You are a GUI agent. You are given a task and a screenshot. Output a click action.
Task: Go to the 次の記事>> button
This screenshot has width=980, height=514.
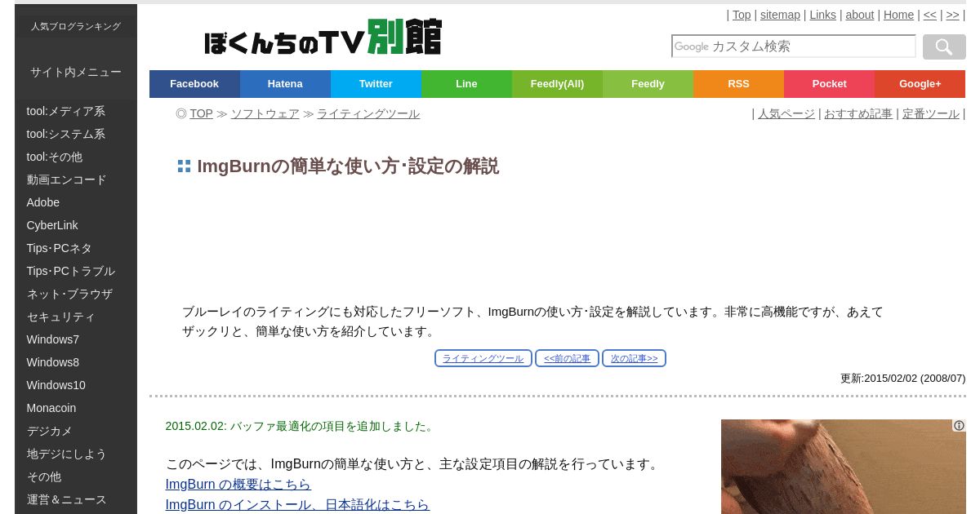click(634, 358)
